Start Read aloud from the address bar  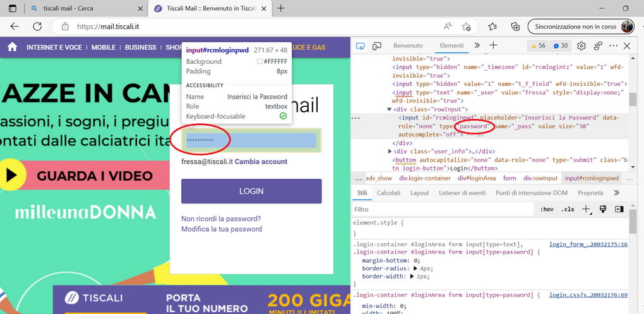(x=448, y=27)
